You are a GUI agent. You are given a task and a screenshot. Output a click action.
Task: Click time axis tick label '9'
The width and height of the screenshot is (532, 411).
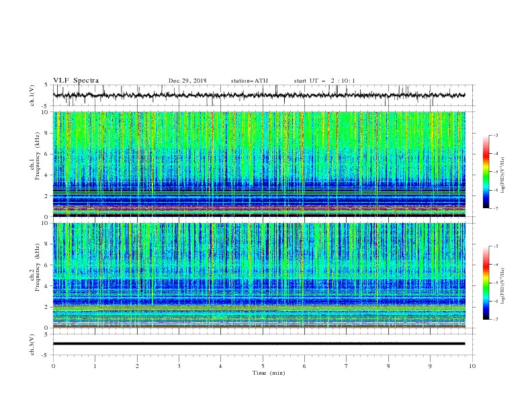click(430, 366)
